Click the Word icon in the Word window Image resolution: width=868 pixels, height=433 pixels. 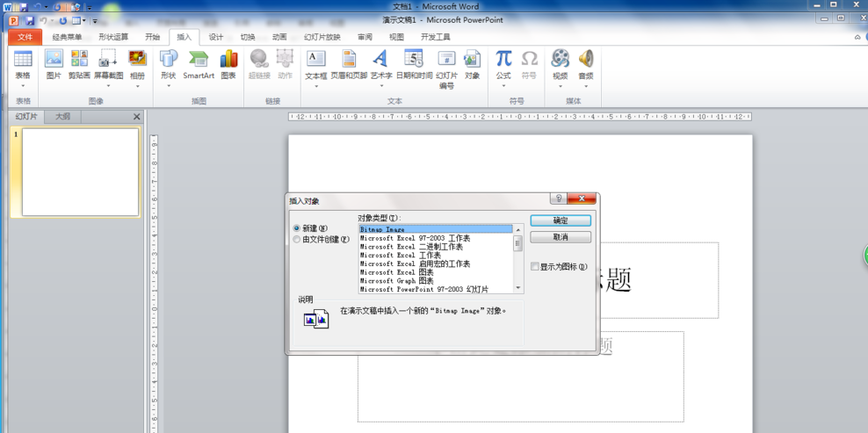[7, 7]
